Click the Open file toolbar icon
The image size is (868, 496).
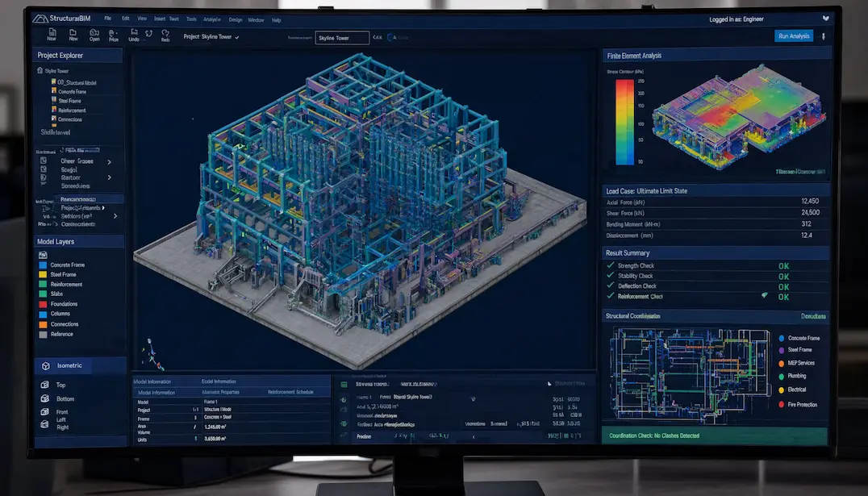[94, 32]
